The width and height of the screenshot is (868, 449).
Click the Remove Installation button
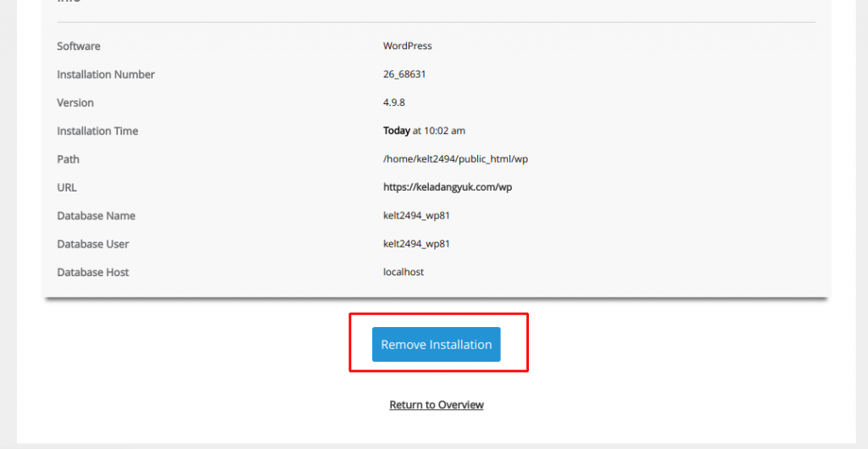(x=437, y=345)
